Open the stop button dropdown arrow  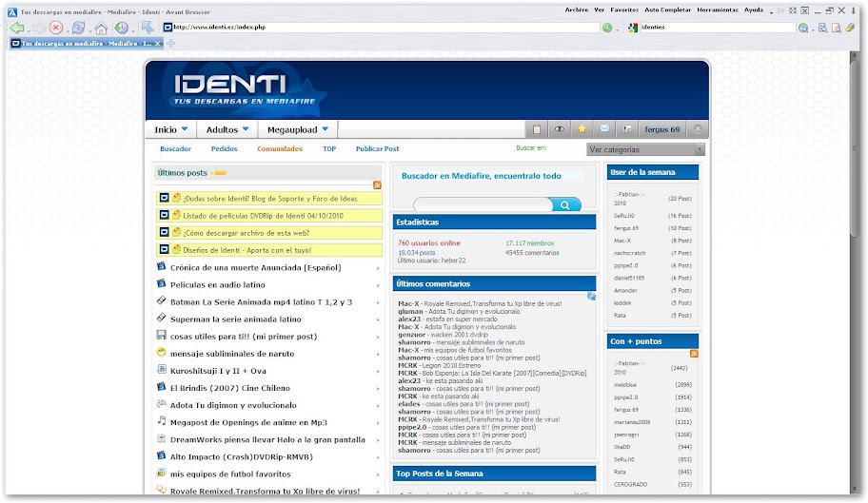(x=67, y=29)
